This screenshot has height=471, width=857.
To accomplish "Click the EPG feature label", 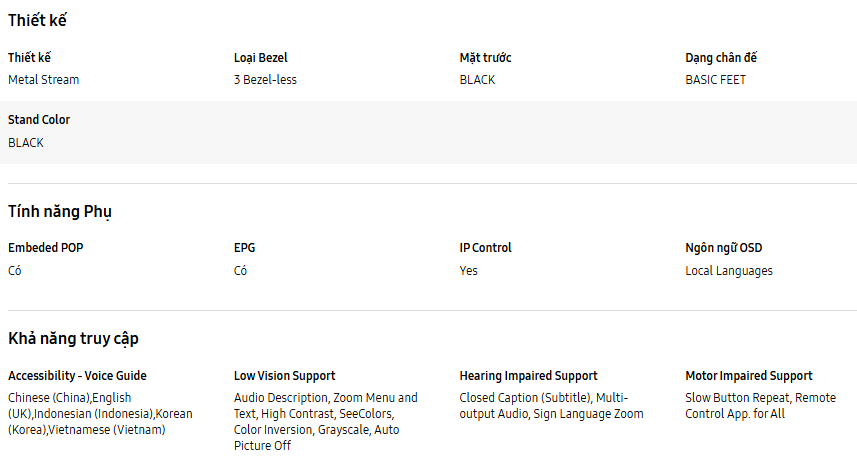I will pyautogui.click(x=245, y=248).
